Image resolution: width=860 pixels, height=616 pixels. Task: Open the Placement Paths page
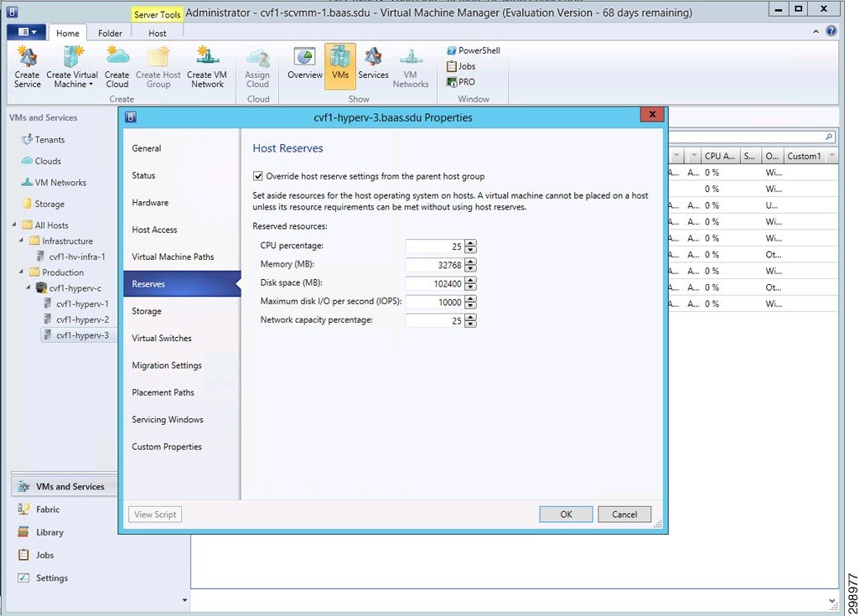point(182,393)
